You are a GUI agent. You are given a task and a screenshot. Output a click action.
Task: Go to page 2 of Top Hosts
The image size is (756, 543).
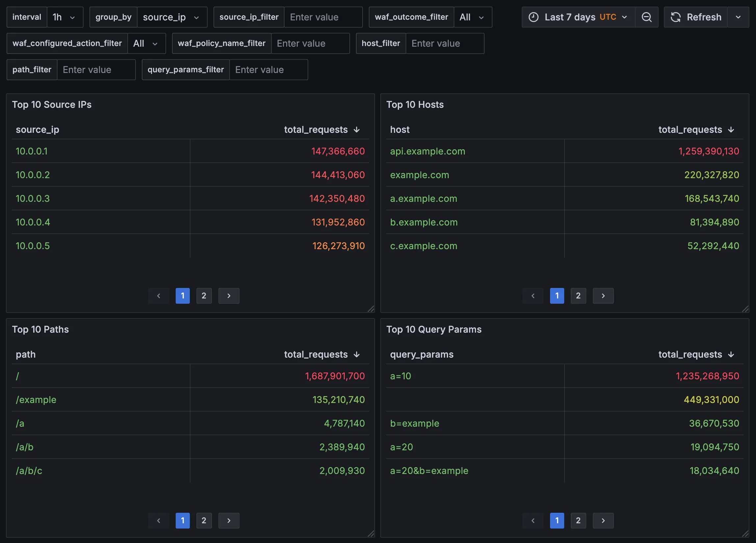pos(578,296)
